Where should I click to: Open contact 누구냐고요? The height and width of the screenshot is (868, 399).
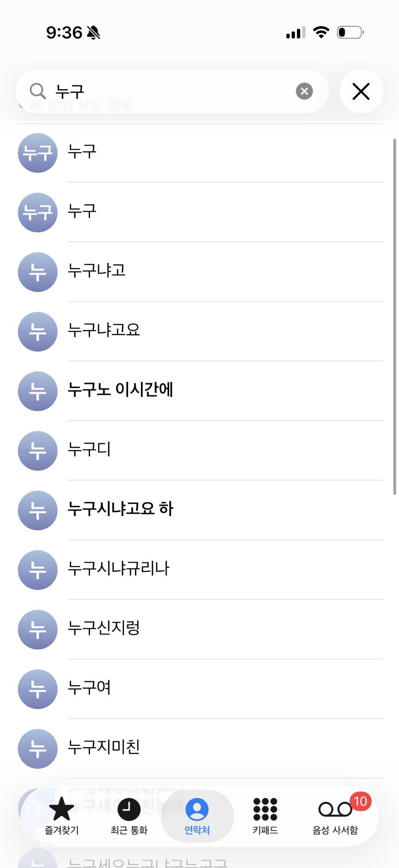[104, 330]
